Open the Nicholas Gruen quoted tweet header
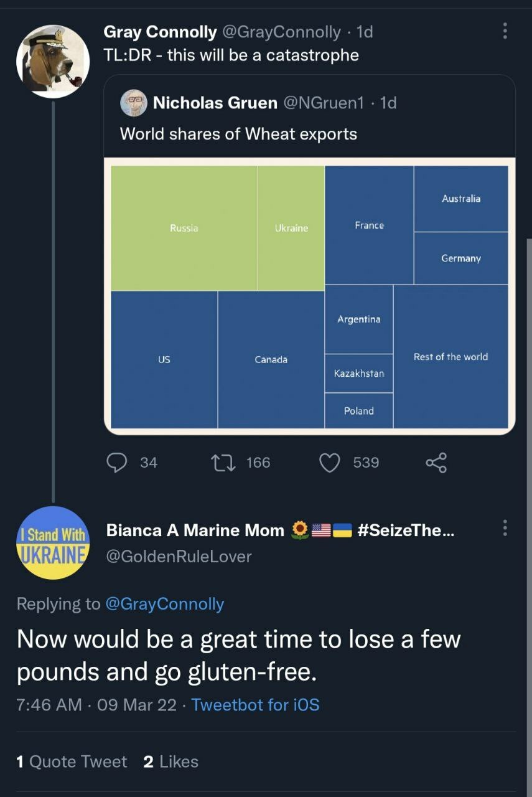 [215, 103]
